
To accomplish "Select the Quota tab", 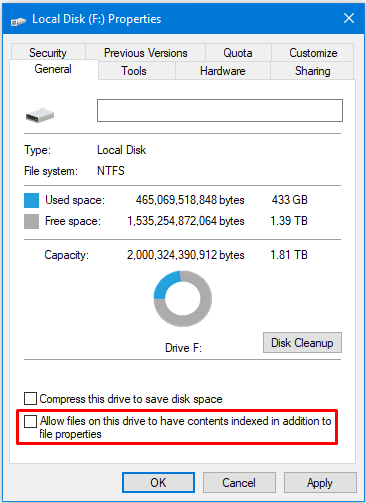I will (x=238, y=53).
